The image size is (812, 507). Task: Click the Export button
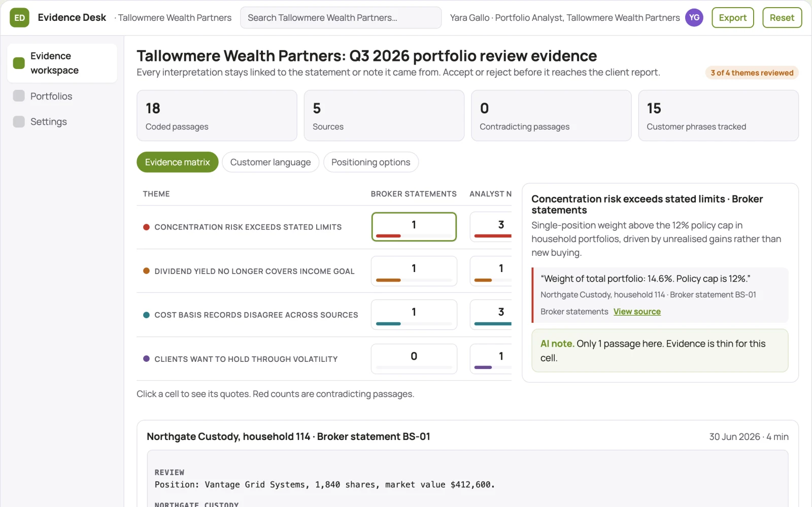click(732, 18)
